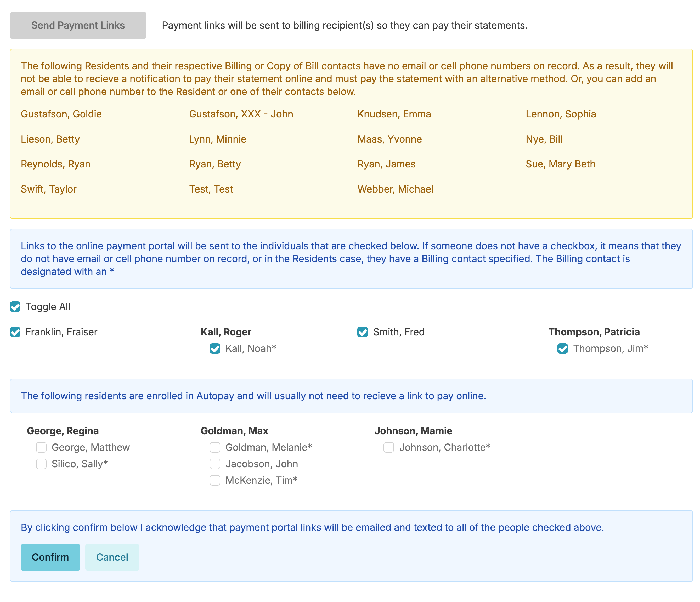Uncheck Smith, Fred checkbox
The width and height of the screenshot is (700, 602).
coord(363,332)
